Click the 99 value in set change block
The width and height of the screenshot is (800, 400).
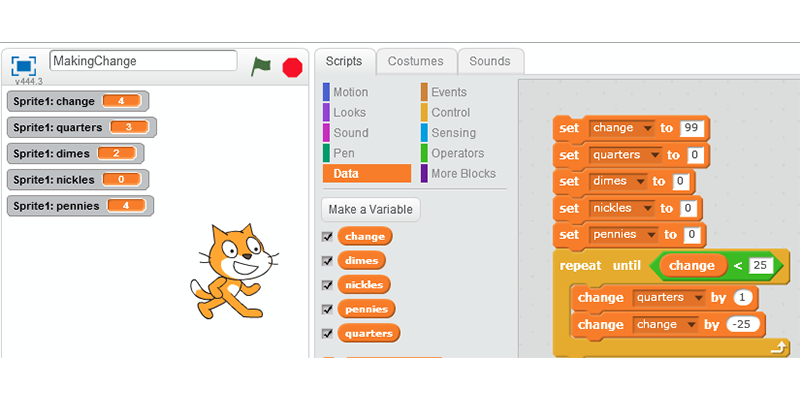[692, 128]
